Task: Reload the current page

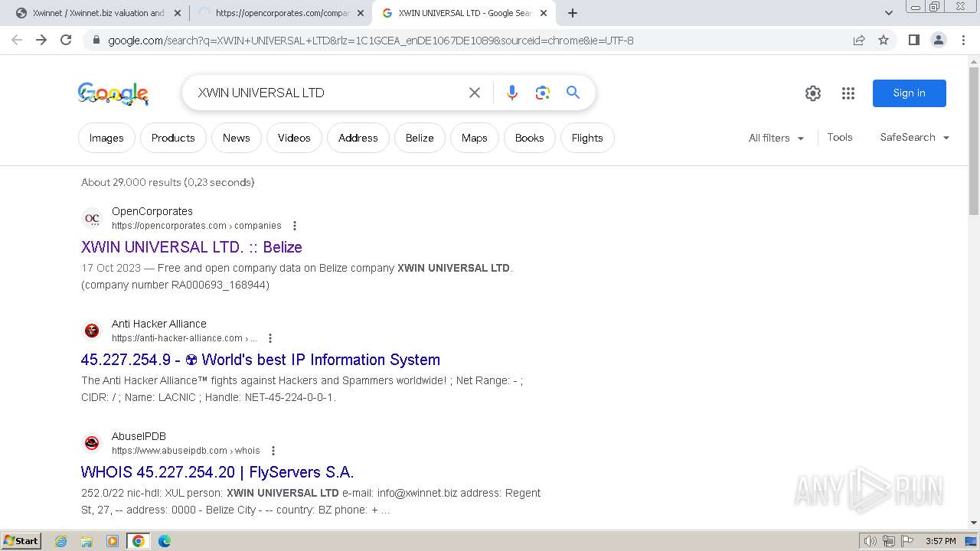Action: tap(66, 40)
